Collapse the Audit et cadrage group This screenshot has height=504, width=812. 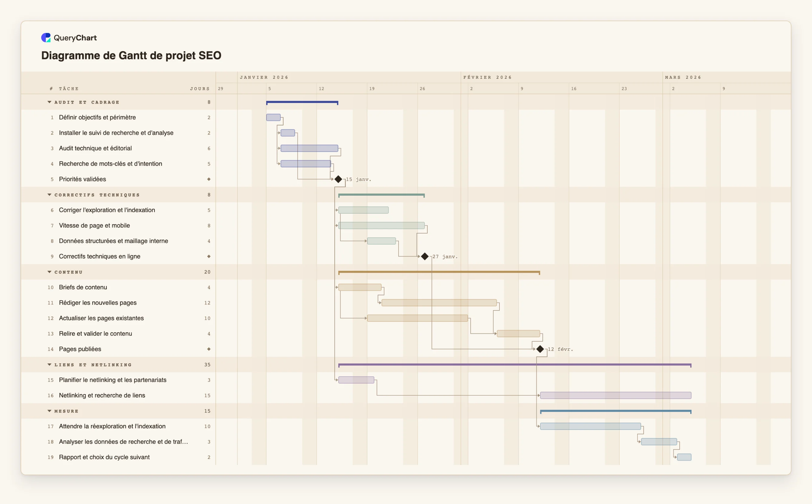(x=49, y=102)
